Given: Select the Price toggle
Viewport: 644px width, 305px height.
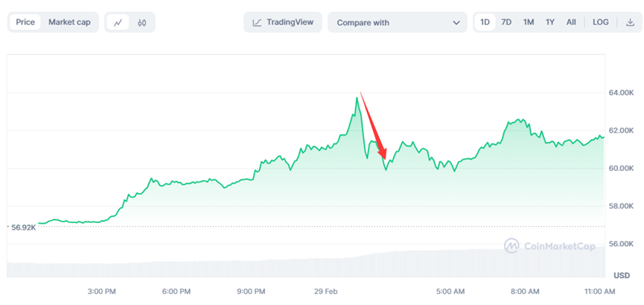Looking at the screenshot, I should click(x=25, y=22).
